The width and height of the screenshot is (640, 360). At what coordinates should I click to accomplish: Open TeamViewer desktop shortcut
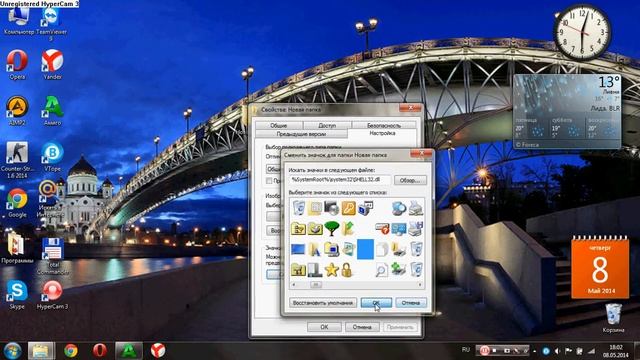click(x=51, y=24)
